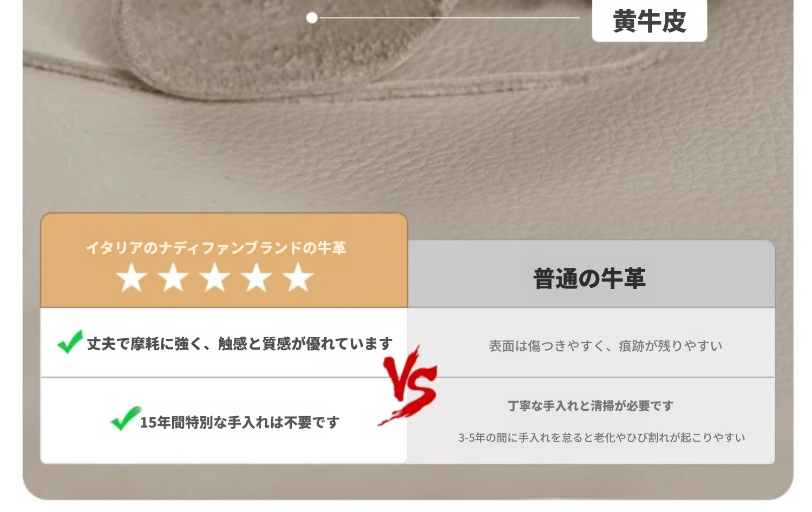Click the second white star
The image size is (812, 512).
[173, 277]
